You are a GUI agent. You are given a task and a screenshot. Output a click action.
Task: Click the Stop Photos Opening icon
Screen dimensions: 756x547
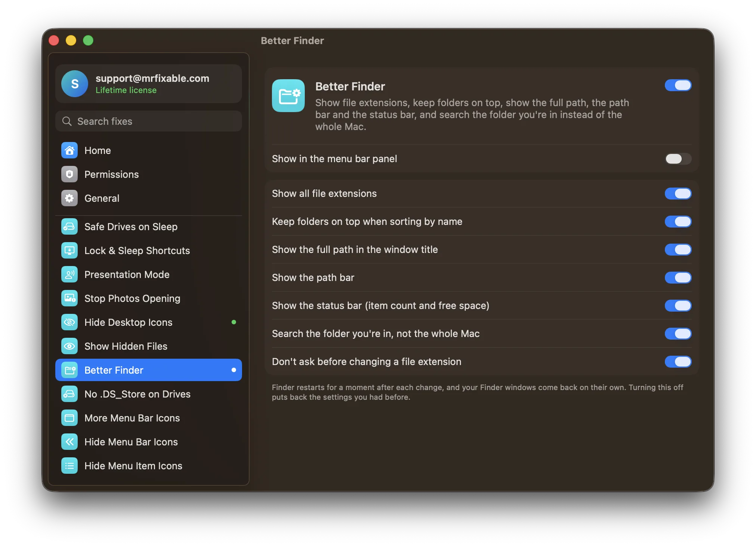click(x=69, y=298)
